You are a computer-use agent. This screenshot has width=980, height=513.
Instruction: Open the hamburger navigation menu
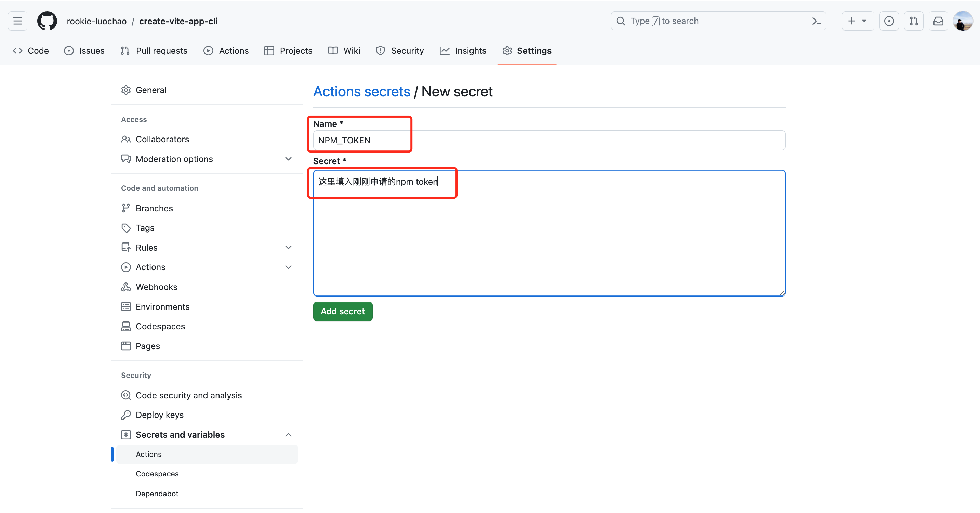coord(17,21)
